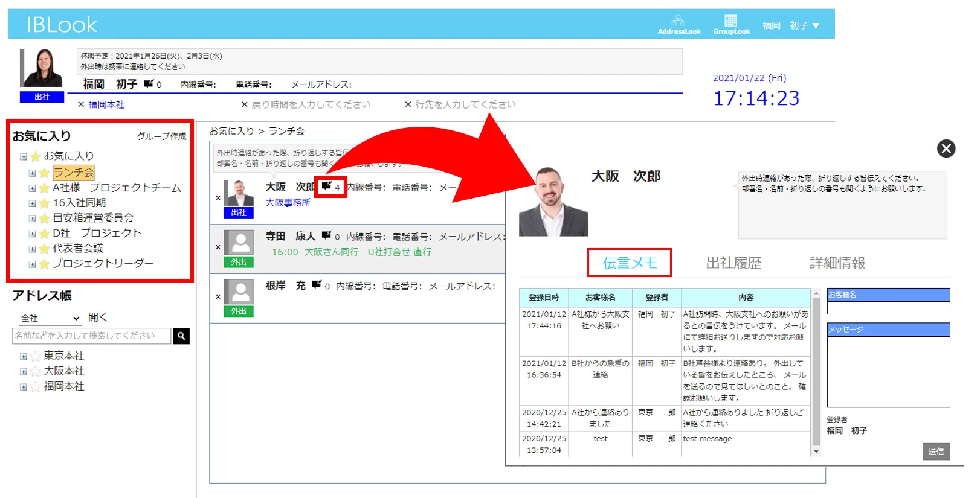Expand the D社 プロジェクト node
980x498 pixels.
click(x=32, y=234)
